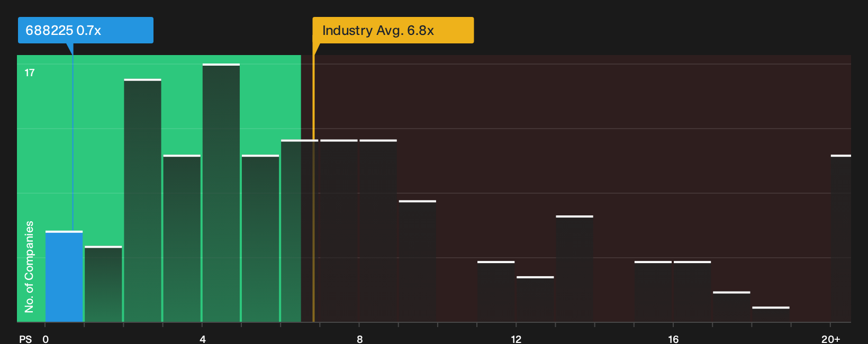Viewport: 868px width, 344px height.
Task: Click the x-axis label '0'
Action: tap(46, 339)
